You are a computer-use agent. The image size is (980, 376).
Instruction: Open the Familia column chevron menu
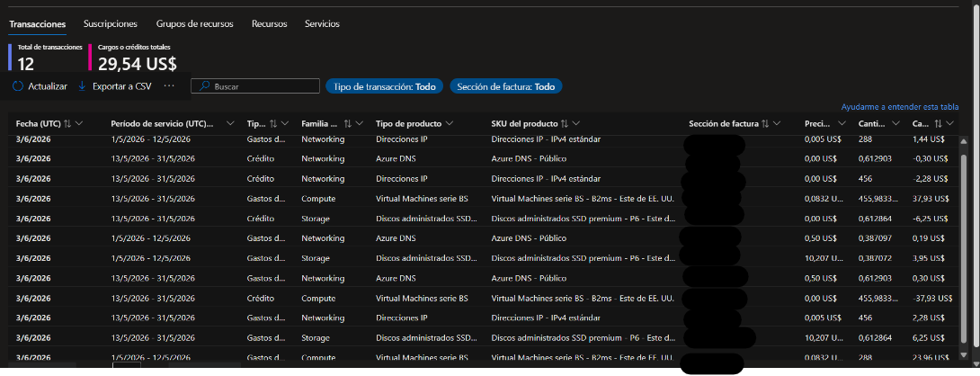coord(360,123)
